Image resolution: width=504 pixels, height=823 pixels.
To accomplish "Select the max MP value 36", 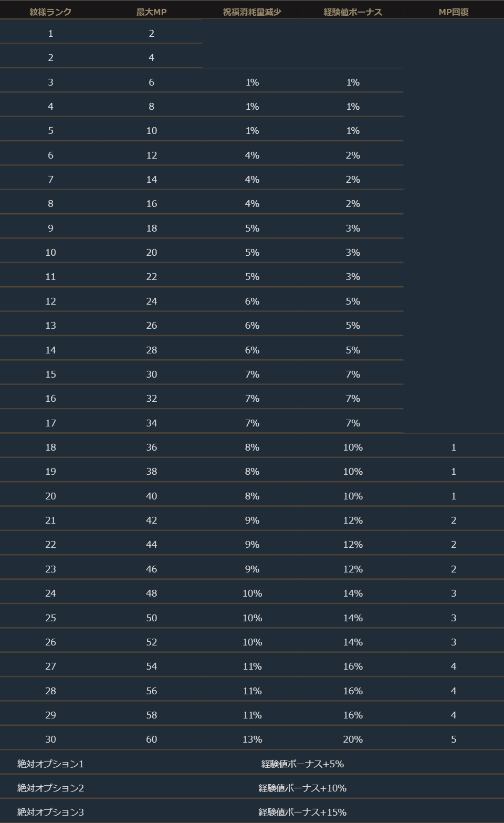I will (x=151, y=447).
